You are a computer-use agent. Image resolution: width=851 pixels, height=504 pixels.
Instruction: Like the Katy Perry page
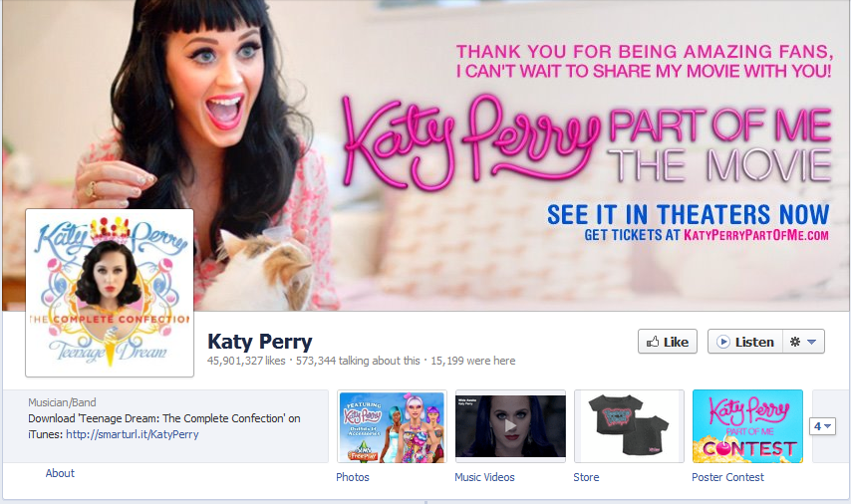668,342
